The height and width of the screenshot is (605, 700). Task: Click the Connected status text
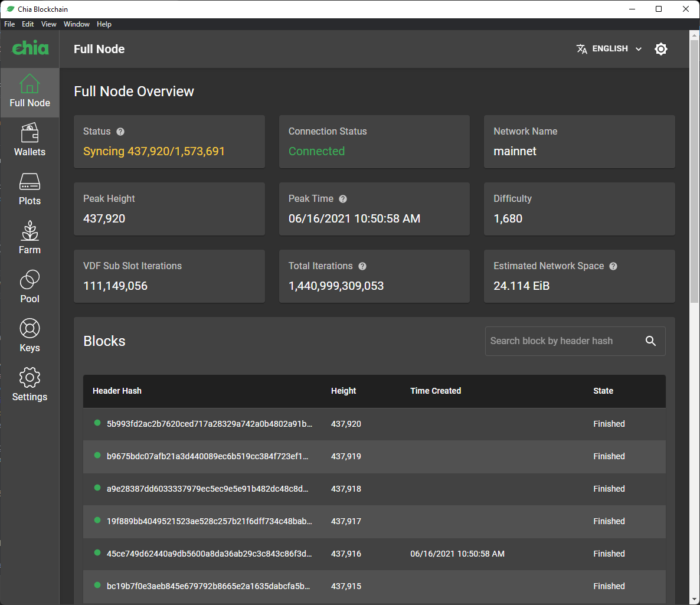click(316, 151)
